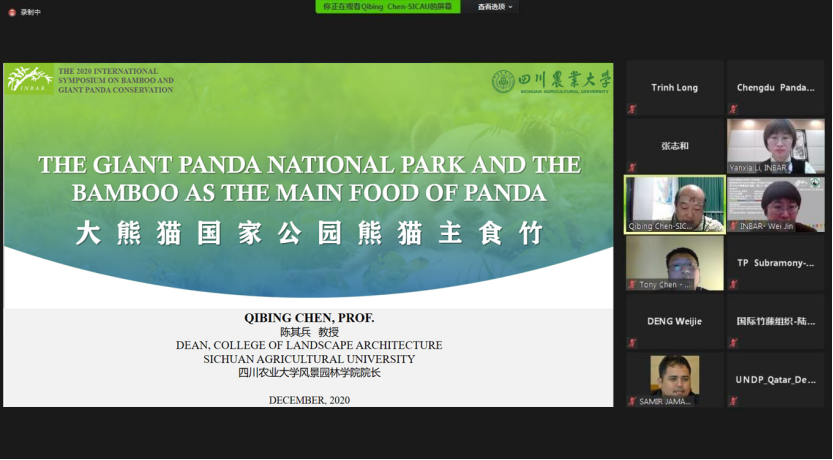Viewport: 833px width, 460px height.
Task: Select Yanxia Li INBAR video tile
Action: click(776, 146)
